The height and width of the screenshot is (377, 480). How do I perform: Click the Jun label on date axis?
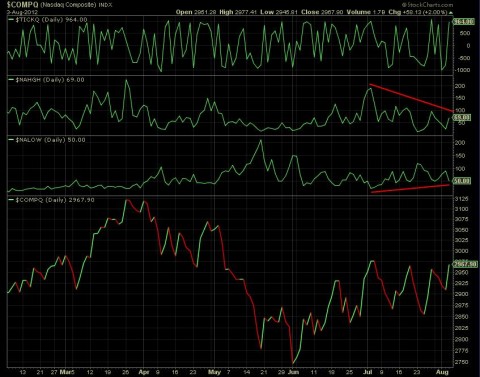coord(293,372)
